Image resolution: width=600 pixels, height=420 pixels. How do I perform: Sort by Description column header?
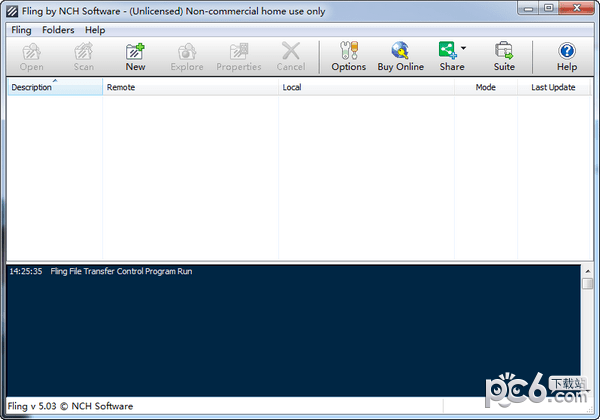(55, 87)
